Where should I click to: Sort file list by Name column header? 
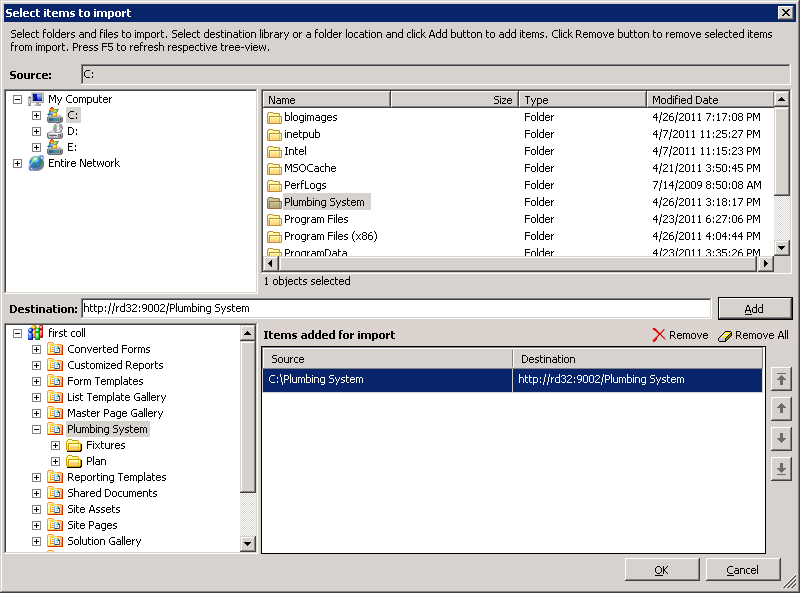(326, 100)
